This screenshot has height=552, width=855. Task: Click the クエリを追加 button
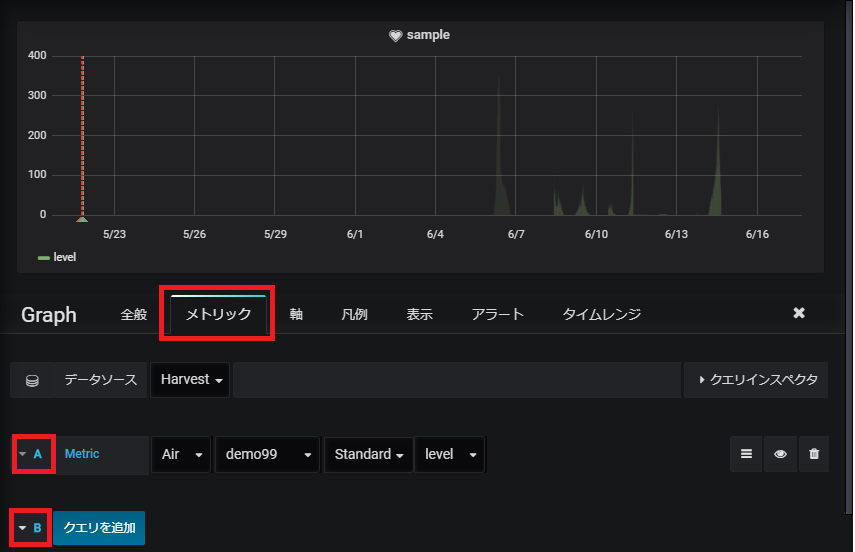[x=99, y=527]
